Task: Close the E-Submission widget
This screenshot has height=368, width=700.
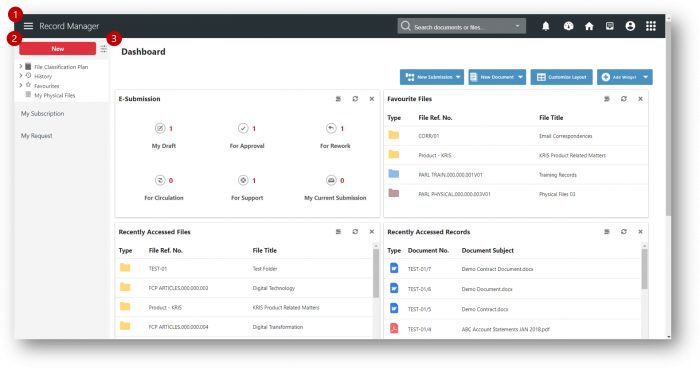Action: click(x=371, y=99)
